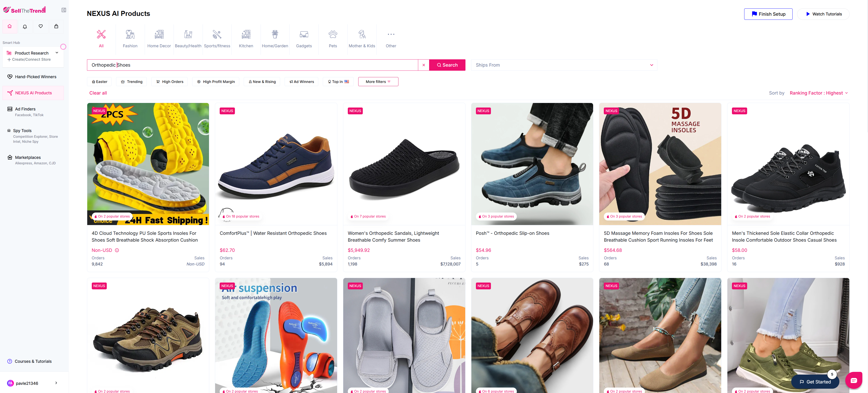Toggle the Trending filter
Viewport: 868px width, 393px height.
click(131, 82)
